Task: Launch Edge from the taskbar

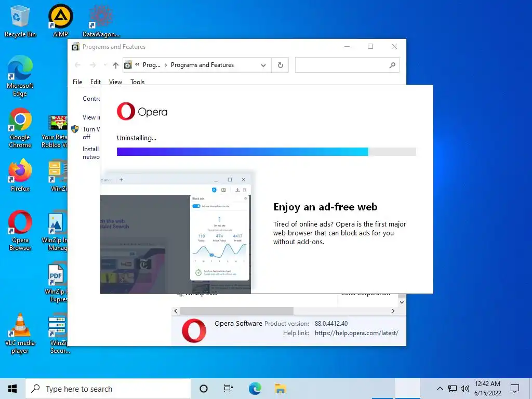Action: [255, 389]
